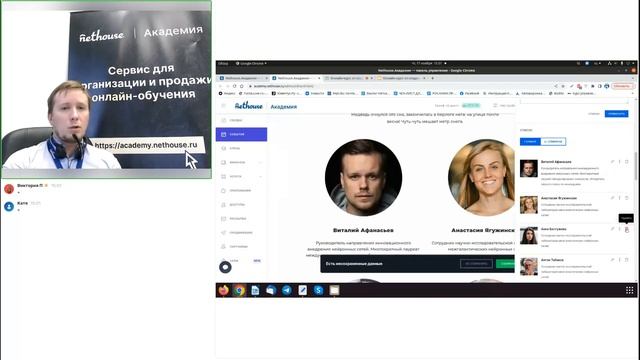Click Анастасия round photo on page
640x360 pixels.
[x=482, y=178]
